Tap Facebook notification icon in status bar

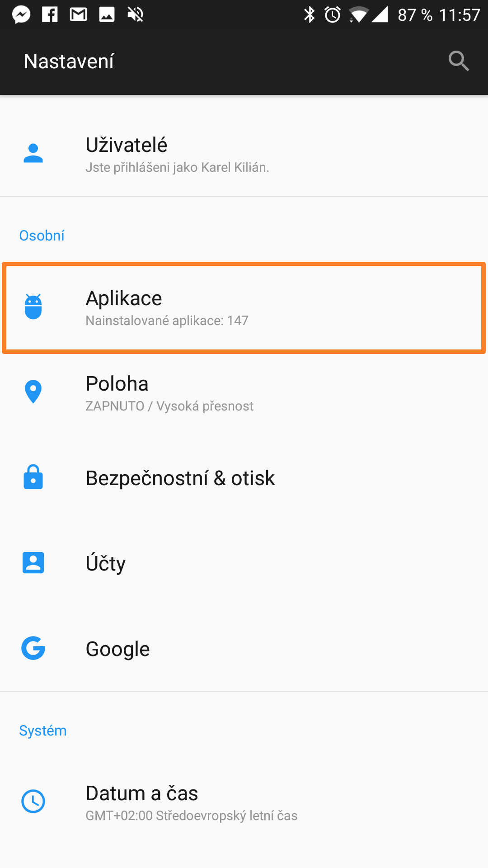click(x=50, y=14)
